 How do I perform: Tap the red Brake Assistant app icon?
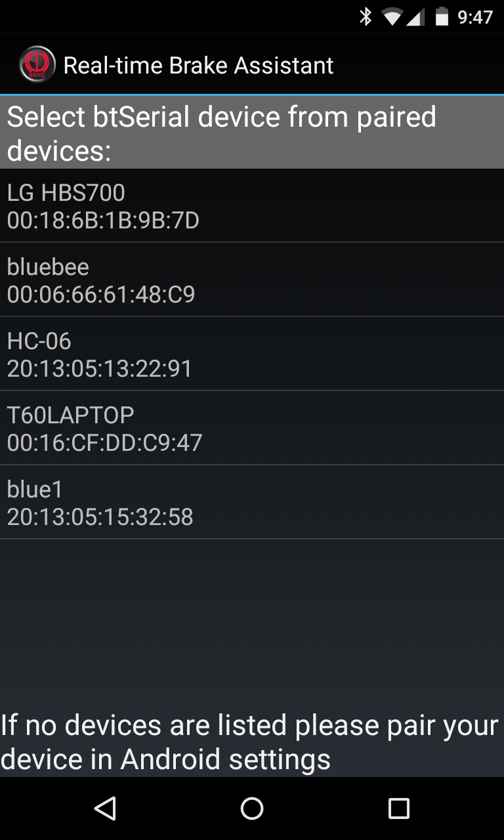click(37, 64)
